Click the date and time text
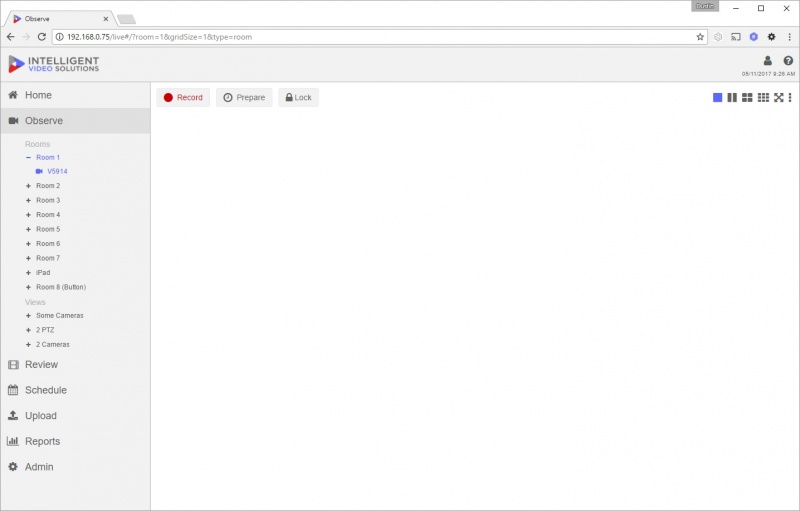The image size is (800, 511). 768,74
